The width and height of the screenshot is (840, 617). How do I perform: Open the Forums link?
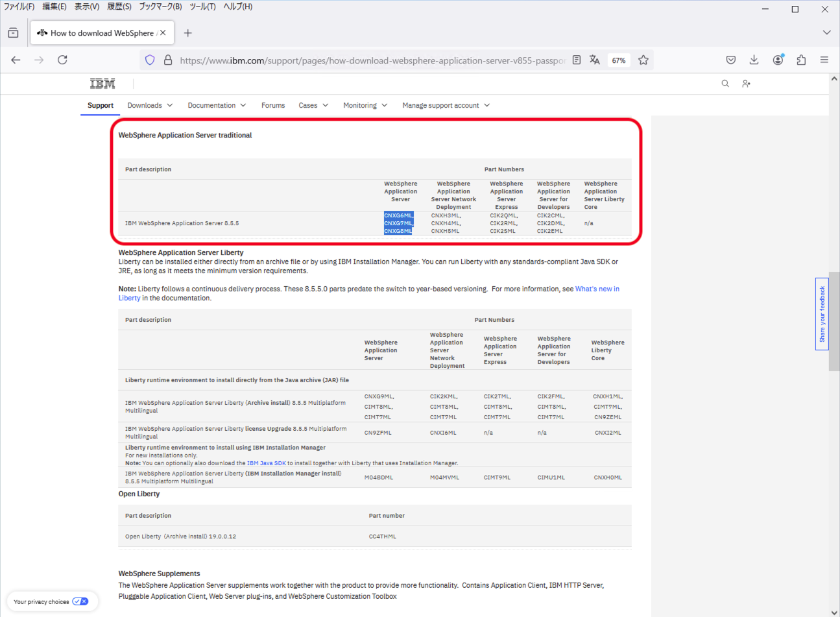click(x=273, y=105)
